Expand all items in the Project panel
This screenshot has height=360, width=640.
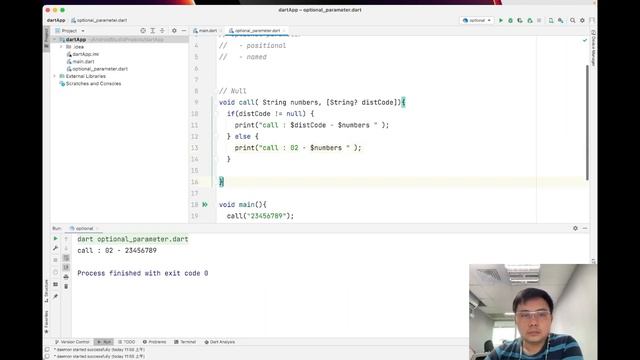coord(153,31)
